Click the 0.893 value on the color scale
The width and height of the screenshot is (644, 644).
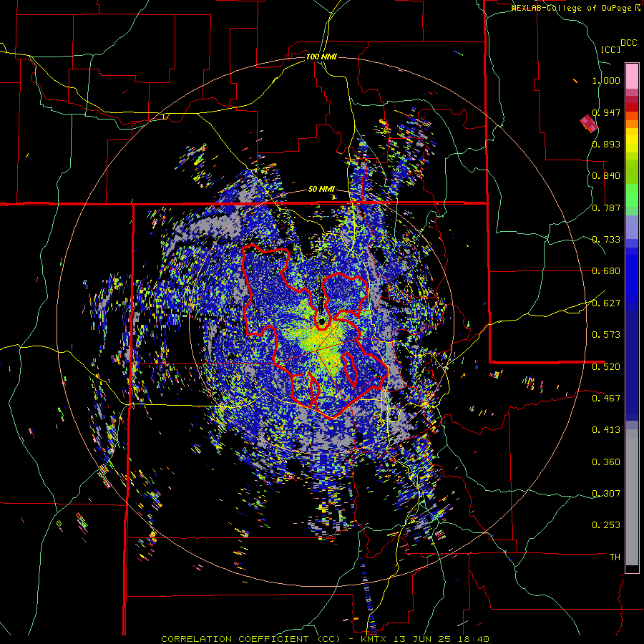click(x=606, y=144)
